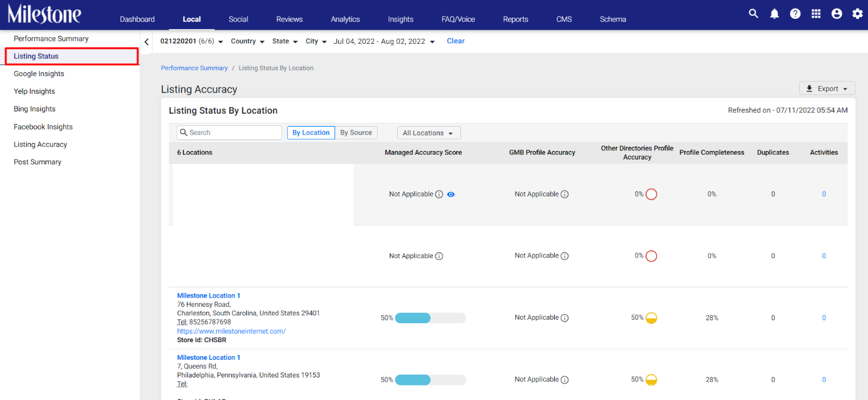Select the Local tab
This screenshot has height=400, width=868.
(x=192, y=19)
